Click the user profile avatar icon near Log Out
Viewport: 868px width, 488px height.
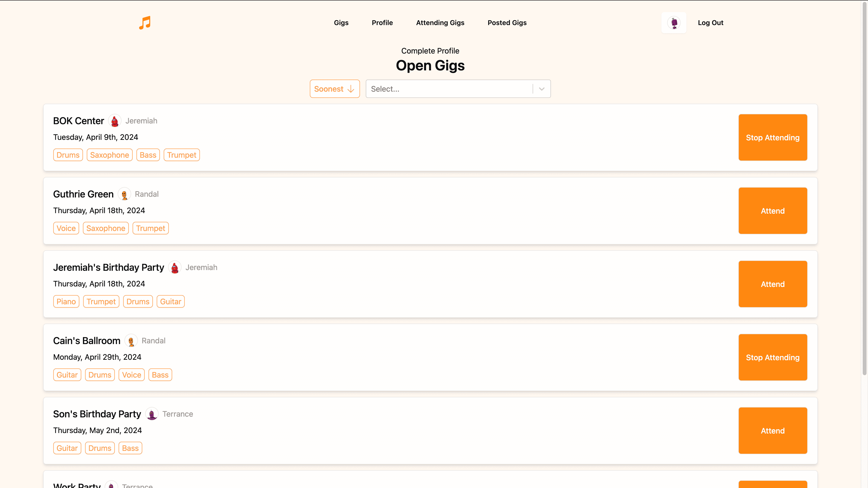[x=674, y=23]
